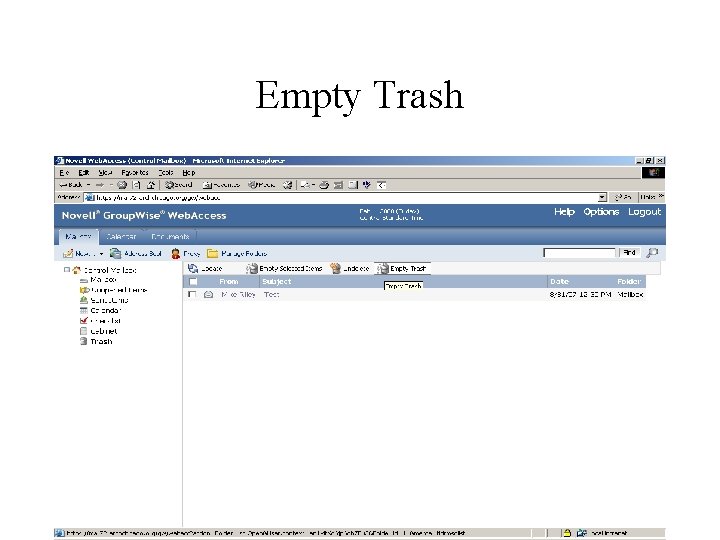The height and width of the screenshot is (540, 720).
Task: Click the magnifier advanced find icon
Action: pyautogui.click(x=652, y=253)
